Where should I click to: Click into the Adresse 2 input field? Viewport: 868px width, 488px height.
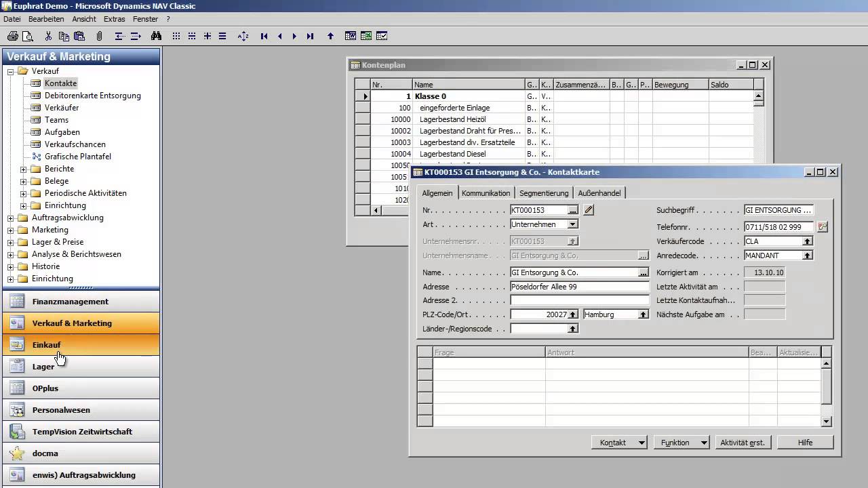tap(580, 300)
